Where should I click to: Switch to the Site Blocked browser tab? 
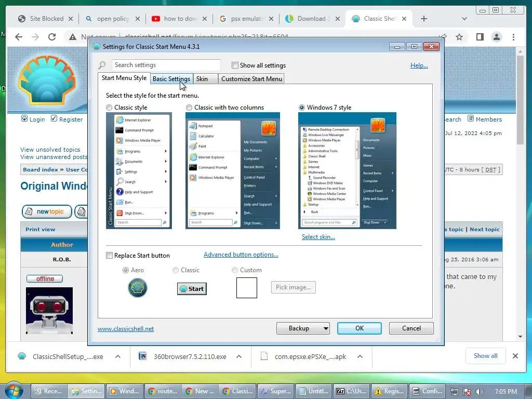pos(46,19)
